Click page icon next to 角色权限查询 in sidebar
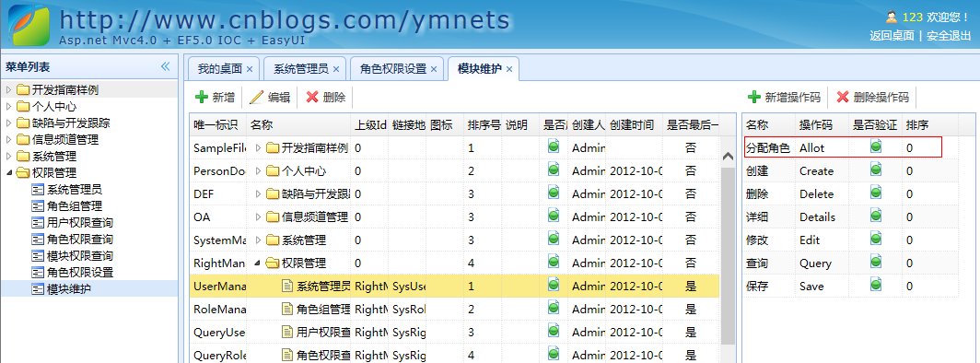 point(38,240)
